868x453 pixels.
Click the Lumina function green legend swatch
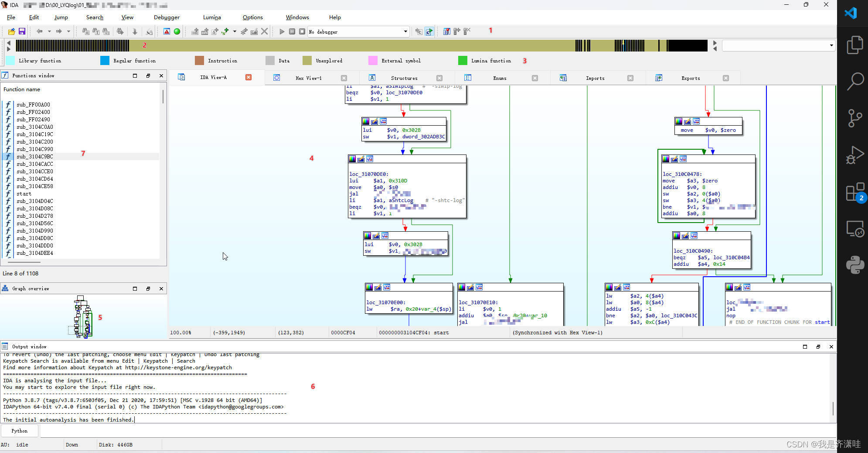tap(463, 61)
